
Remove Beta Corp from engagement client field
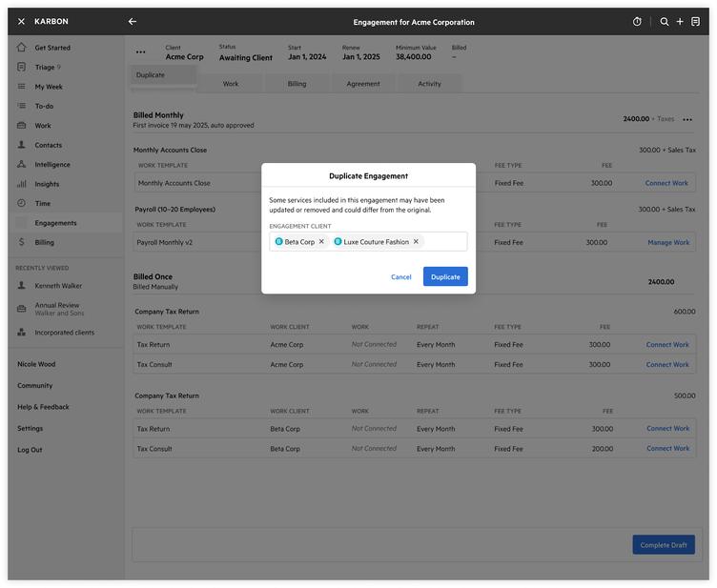click(321, 242)
